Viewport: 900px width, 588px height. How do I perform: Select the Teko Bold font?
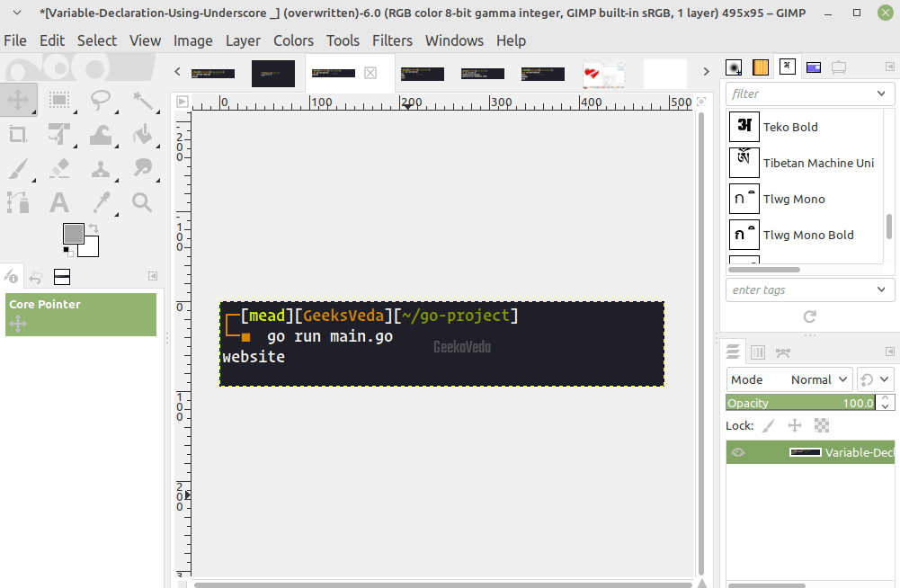coord(805,127)
